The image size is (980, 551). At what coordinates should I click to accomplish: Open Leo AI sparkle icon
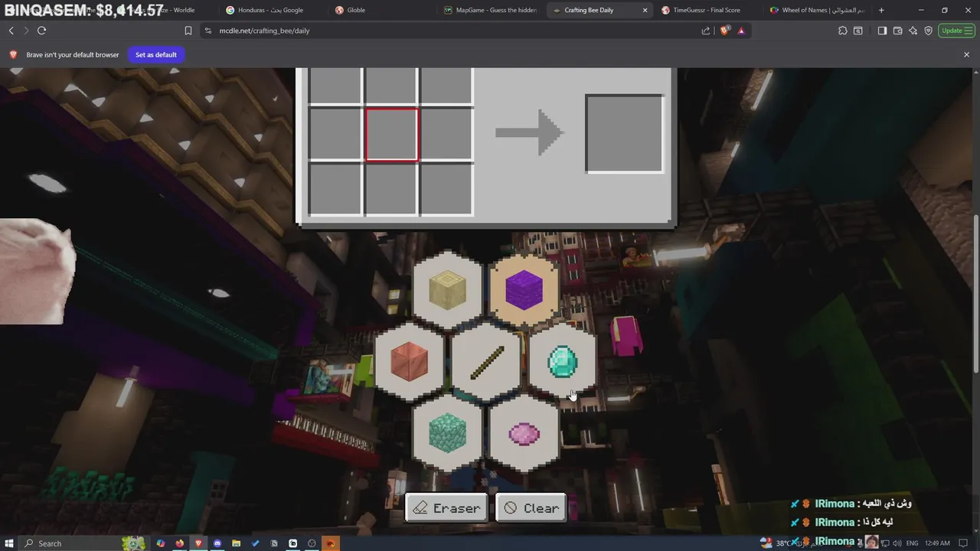(913, 31)
